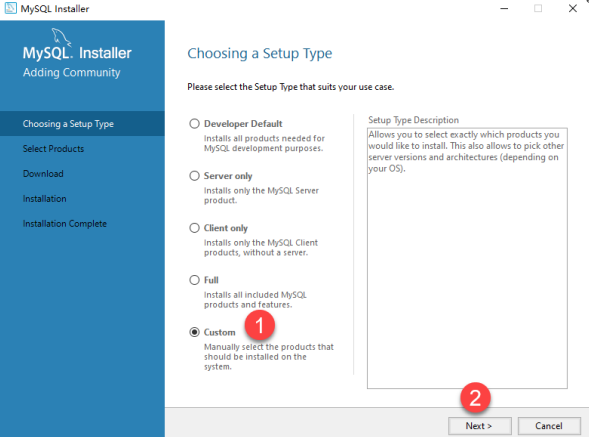Click 'Installs only the MySQL Server' description

(261, 195)
